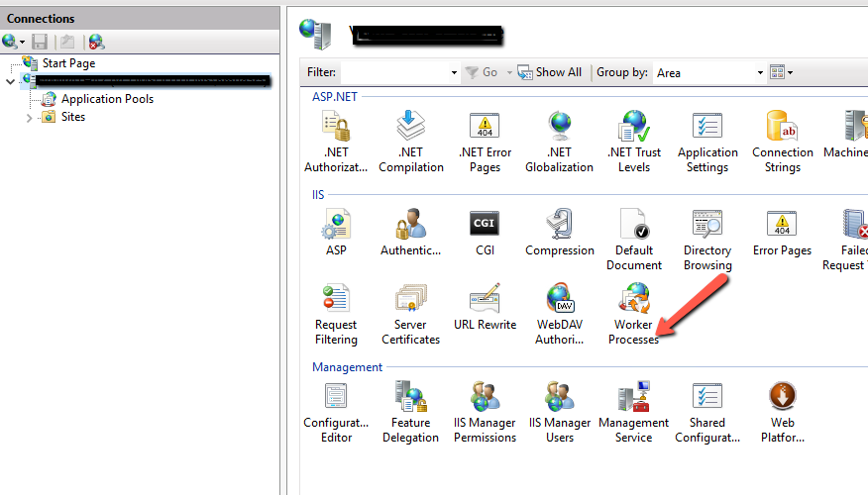Open Machine Key feature
Screen dimensions: 868x495
[847, 135]
